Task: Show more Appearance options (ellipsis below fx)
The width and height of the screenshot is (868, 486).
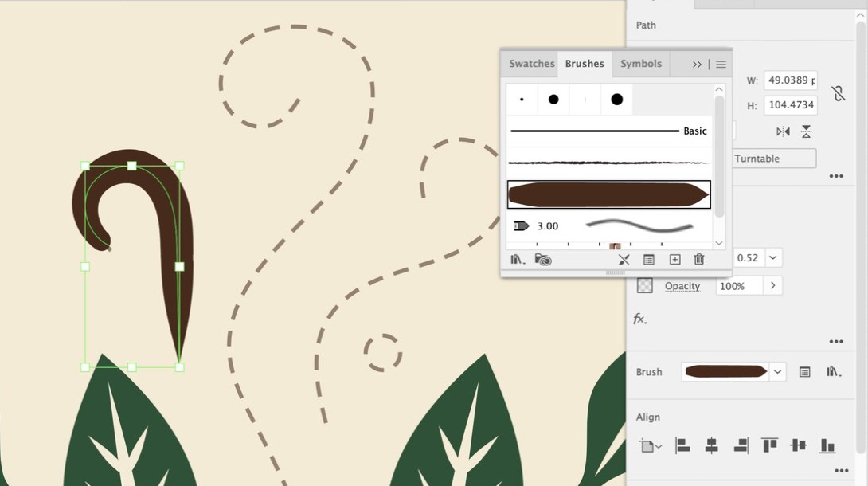Action: 836,342
